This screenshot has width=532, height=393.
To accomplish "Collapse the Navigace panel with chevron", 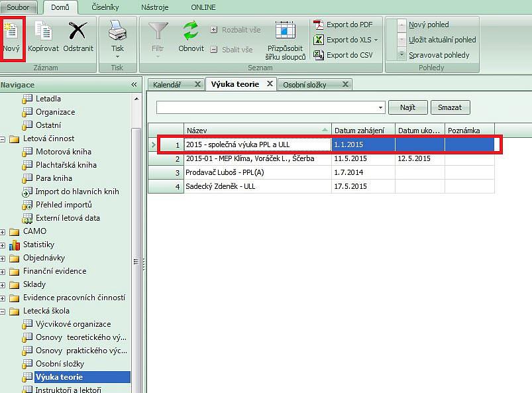I will click(134, 85).
